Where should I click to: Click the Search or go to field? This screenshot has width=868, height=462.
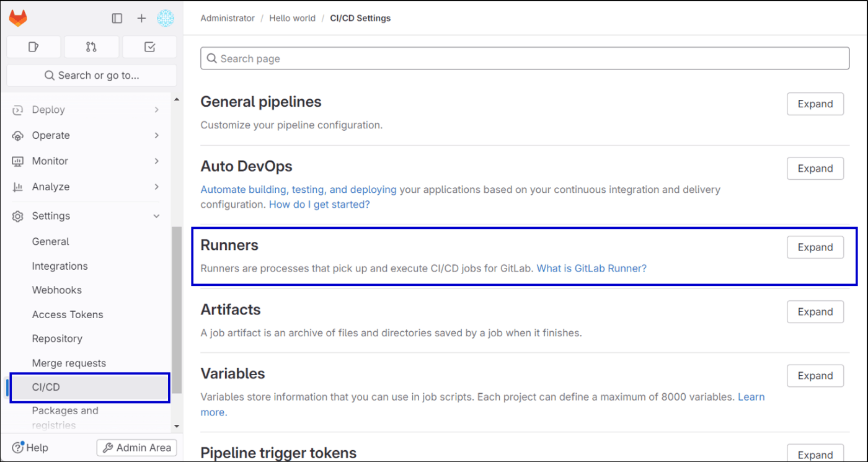point(92,75)
